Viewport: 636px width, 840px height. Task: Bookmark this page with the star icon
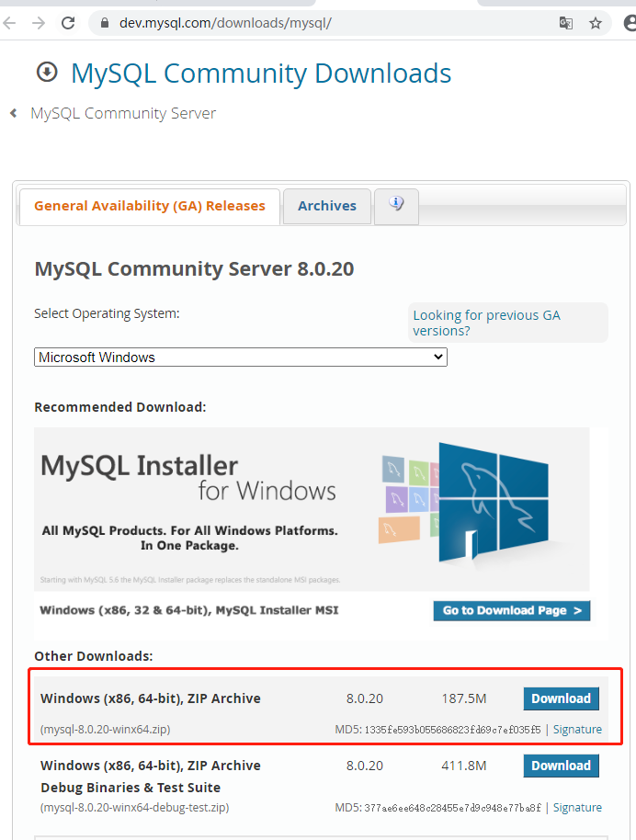596,23
